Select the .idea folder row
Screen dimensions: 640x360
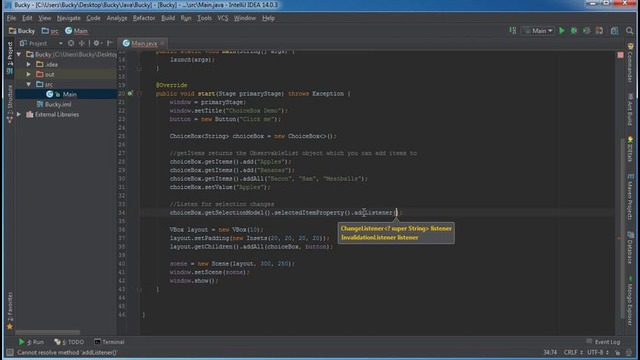pos(66,64)
